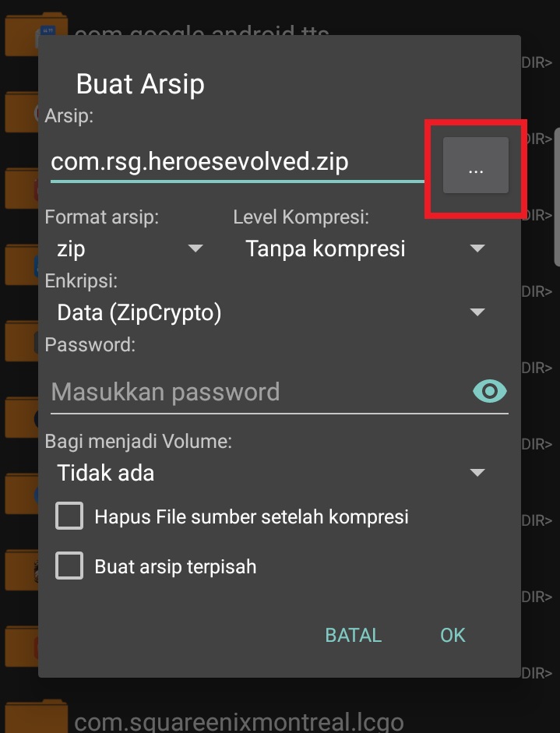
Task: Confirm with the OK button
Action: tap(453, 635)
